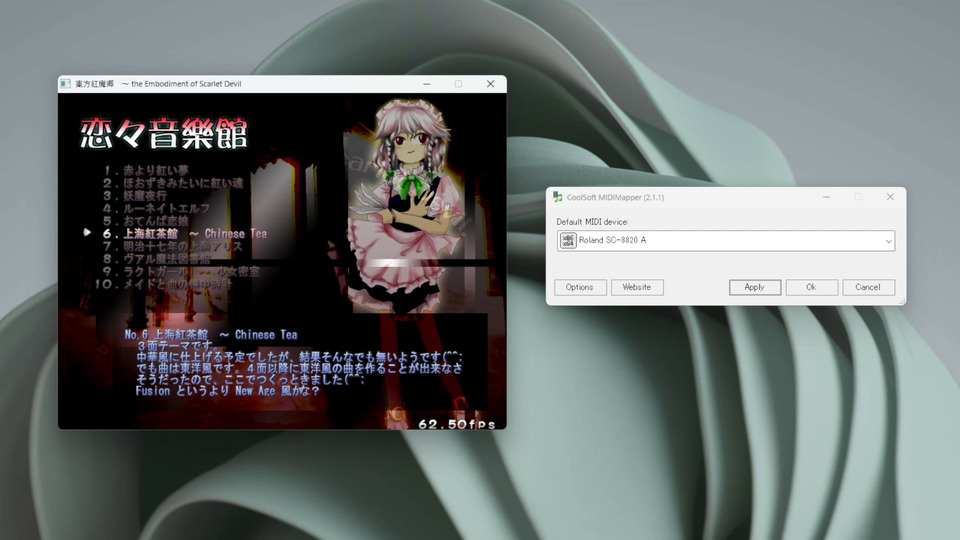The width and height of the screenshot is (960, 540).
Task: Minimize the Embodiment of Scarlet Devil window
Action: [427, 84]
